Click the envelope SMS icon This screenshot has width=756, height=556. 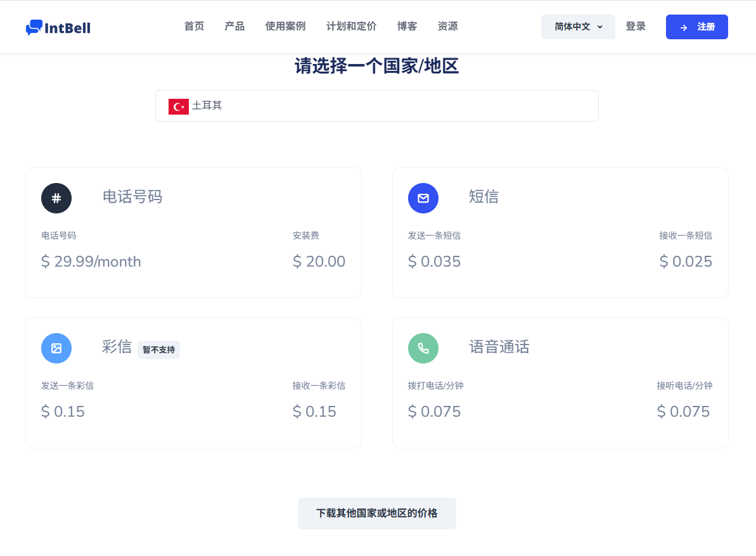[x=423, y=198]
